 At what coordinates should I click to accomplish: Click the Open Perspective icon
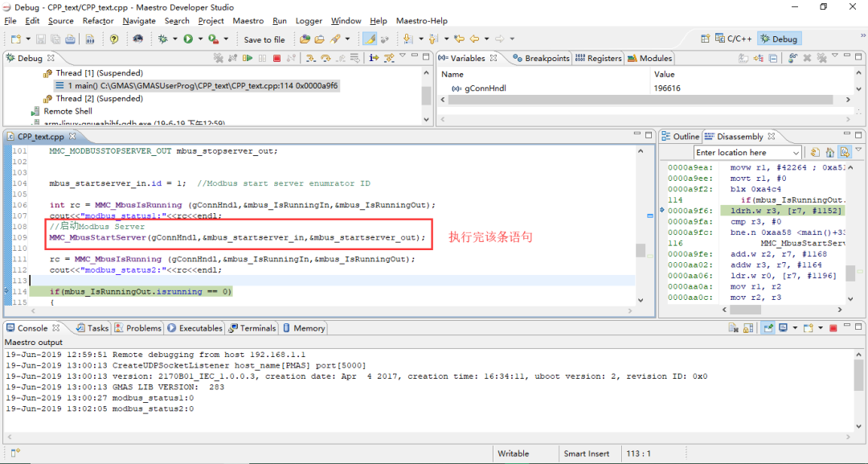(706, 39)
